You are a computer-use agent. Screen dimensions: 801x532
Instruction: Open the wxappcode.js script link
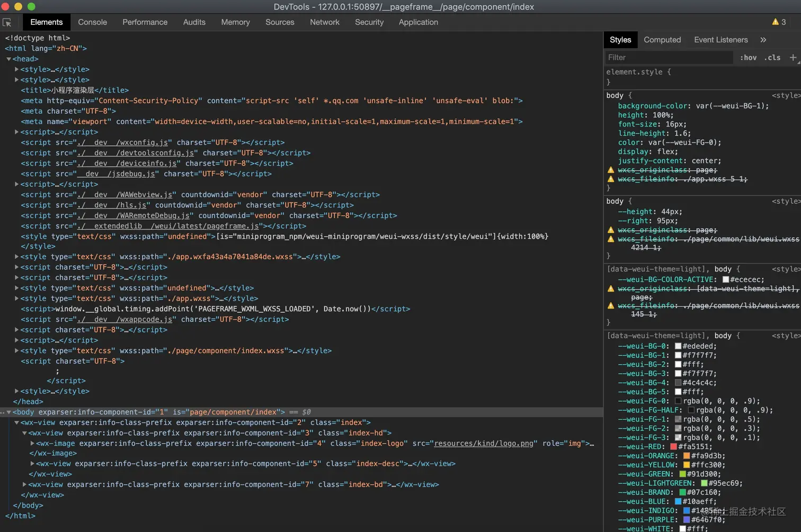[125, 319]
